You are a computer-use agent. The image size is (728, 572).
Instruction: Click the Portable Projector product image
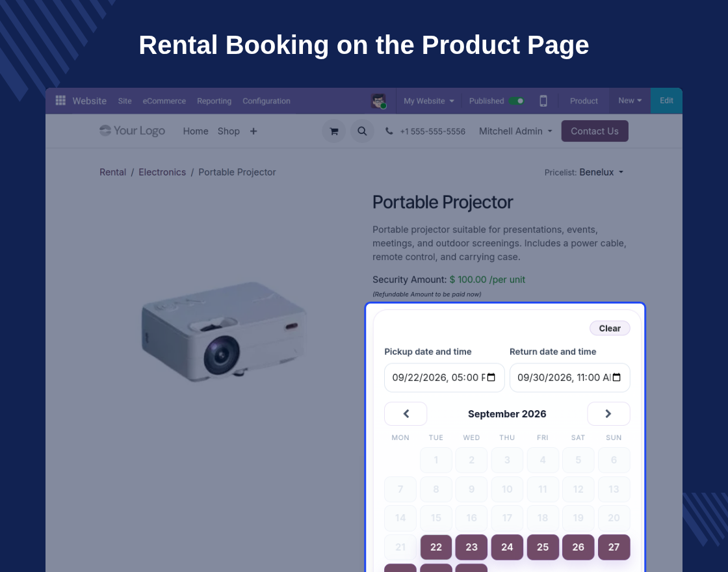[x=224, y=331]
